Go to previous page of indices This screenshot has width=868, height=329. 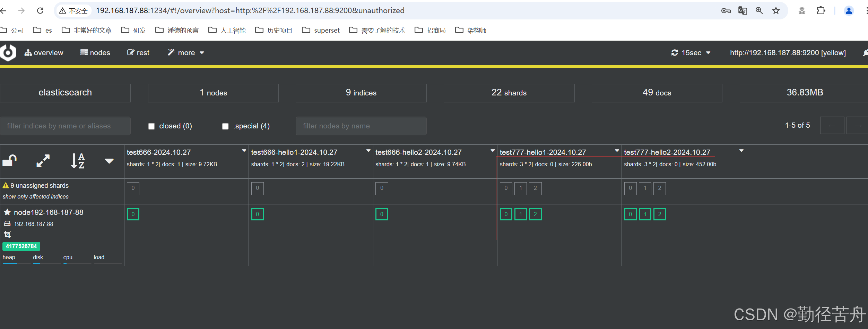pyautogui.click(x=832, y=126)
